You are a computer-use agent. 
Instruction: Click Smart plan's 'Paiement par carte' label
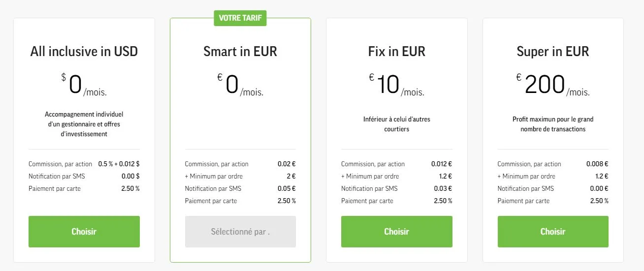point(211,201)
